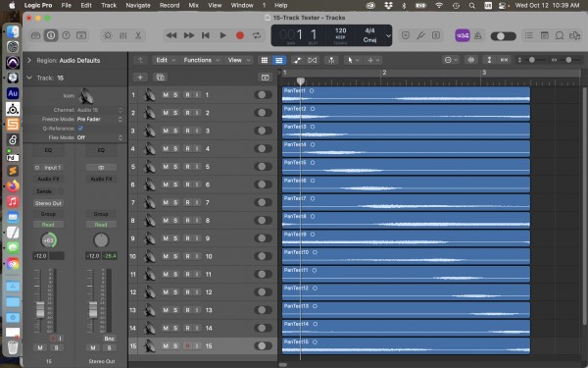Switch to grid view icon
The width and height of the screenshot is (588, 368).
[x=265, y=60]
